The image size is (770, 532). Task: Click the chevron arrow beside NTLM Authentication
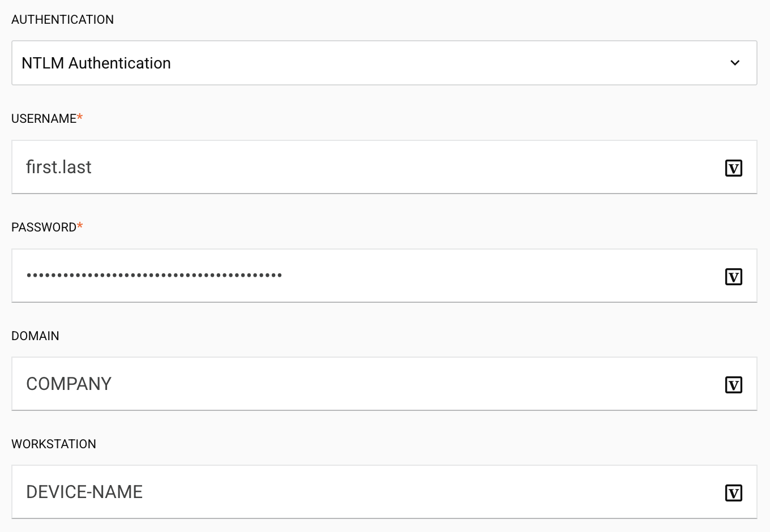735,63
